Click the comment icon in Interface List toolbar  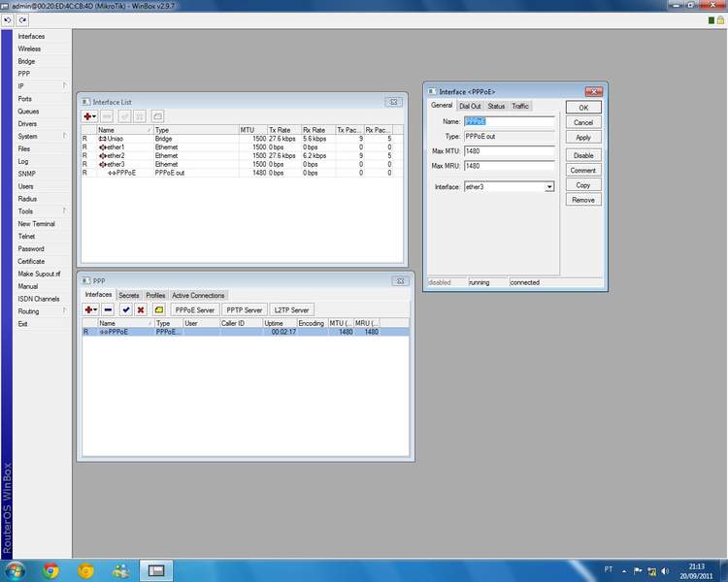coord(158,116)
